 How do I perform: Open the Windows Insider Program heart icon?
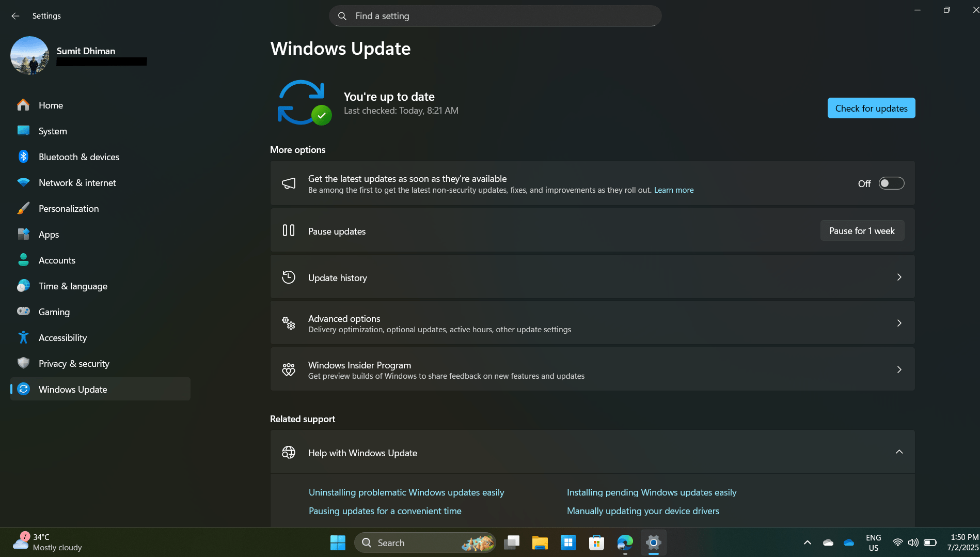click(x=289, y=369)
